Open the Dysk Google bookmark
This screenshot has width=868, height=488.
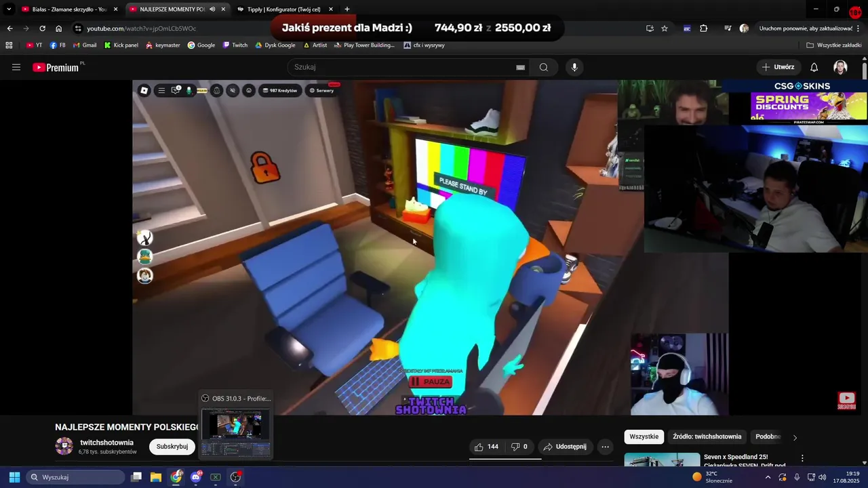click(x=275, y=45)
